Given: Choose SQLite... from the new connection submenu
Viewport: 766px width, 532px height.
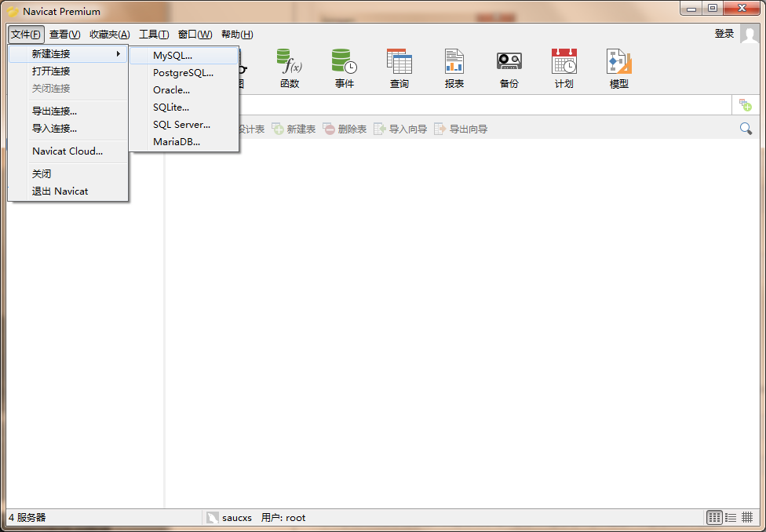Looking at the screenshot, I should pos(184,107).
